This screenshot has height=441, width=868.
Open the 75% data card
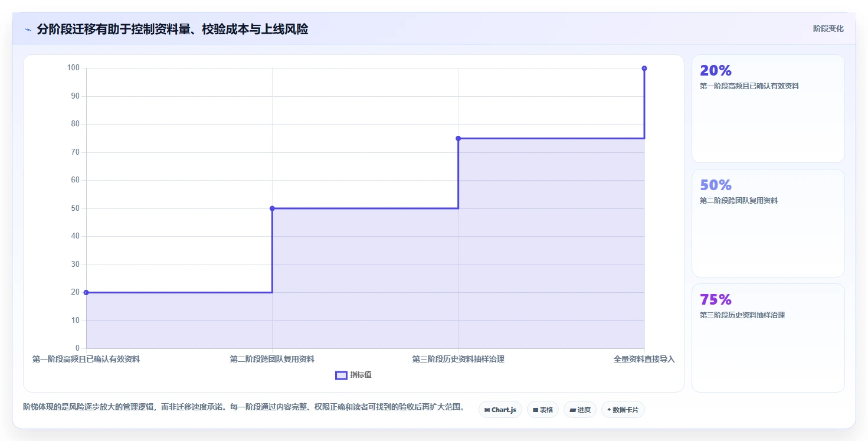tap(768, 338)
